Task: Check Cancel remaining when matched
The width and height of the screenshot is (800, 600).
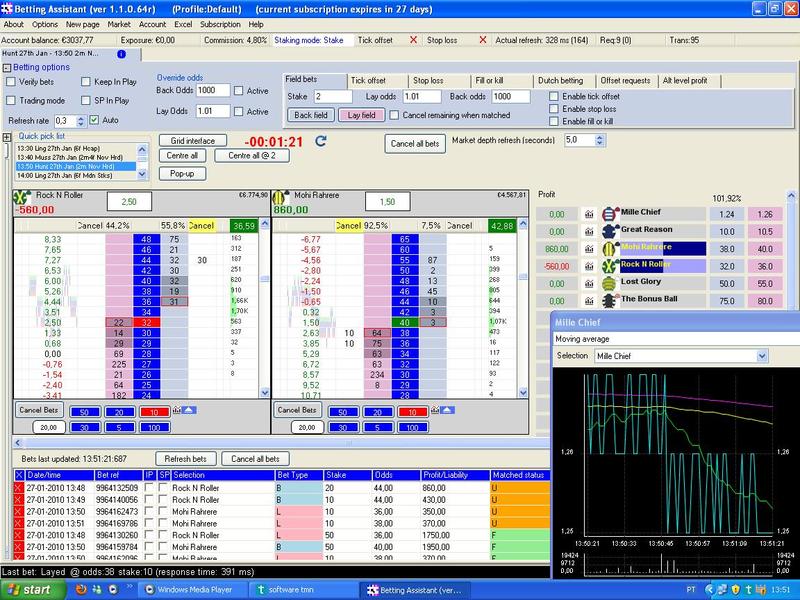Action: [x=394, y=115]
